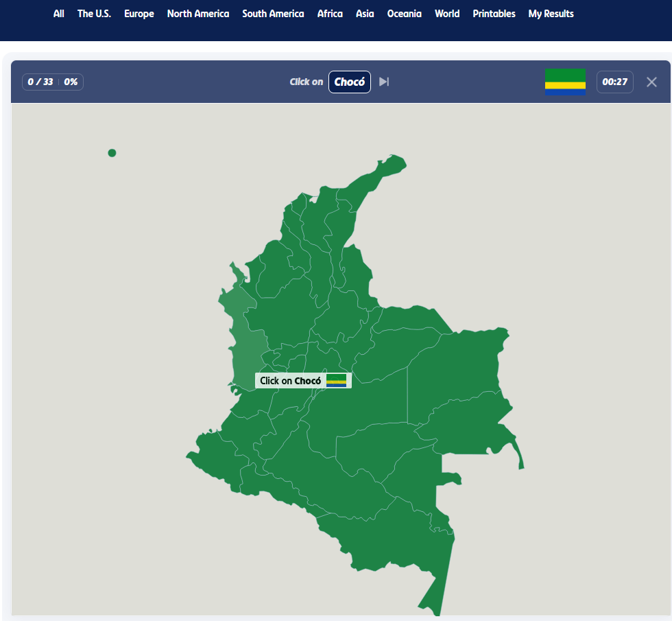The width and height of the screenshot is (672, 621).
Task: Open The U.S. menu
Action: (x=94, y=14)
